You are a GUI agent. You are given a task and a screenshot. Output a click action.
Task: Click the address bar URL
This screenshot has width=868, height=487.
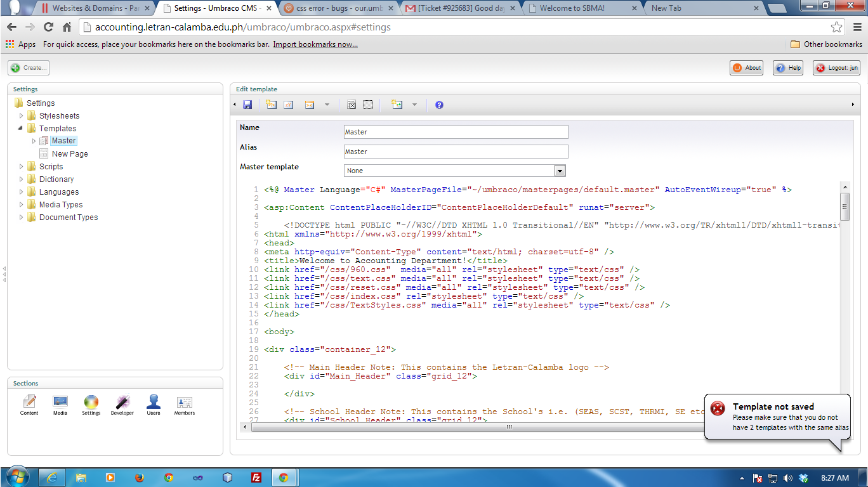tap(242, 27)
